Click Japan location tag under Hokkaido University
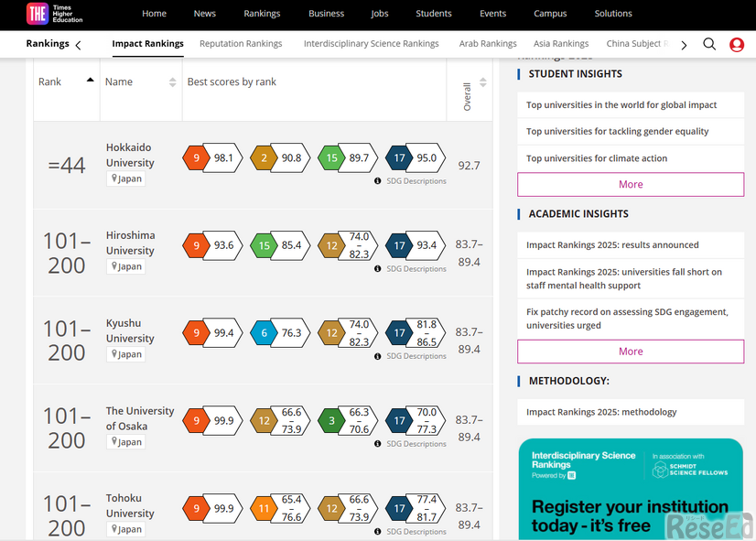 click(x=125, y=179)
